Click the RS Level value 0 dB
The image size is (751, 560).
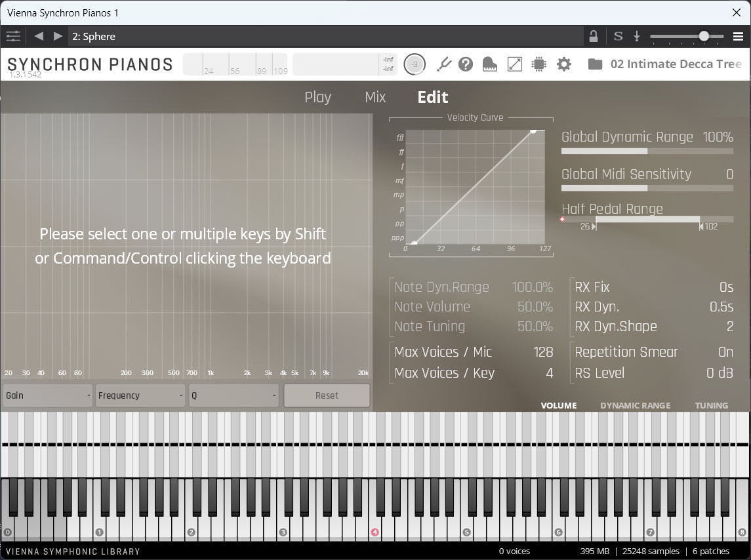(x=720, y=373)
